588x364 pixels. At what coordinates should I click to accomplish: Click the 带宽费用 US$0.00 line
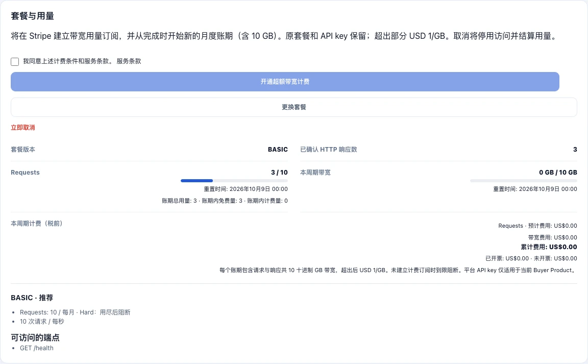click(x=552, y=237)
